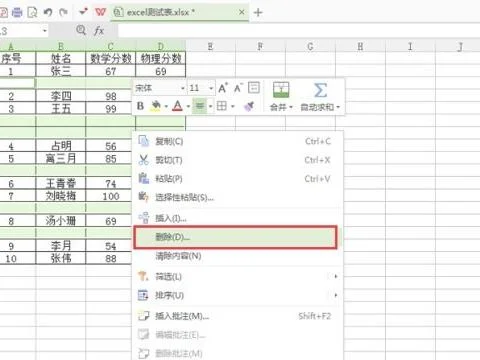The image size is (480, 360).
Task: Select 复制(C) in context menu
Action: [237, 141]
